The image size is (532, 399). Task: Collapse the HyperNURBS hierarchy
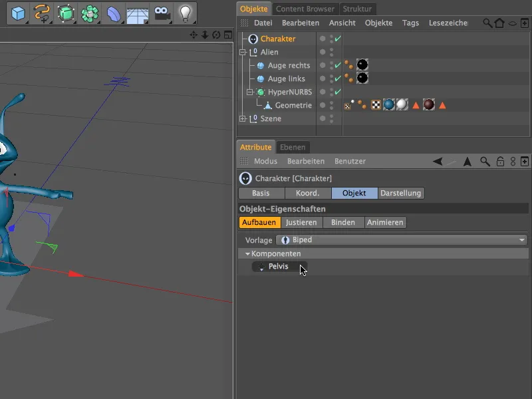250,92
